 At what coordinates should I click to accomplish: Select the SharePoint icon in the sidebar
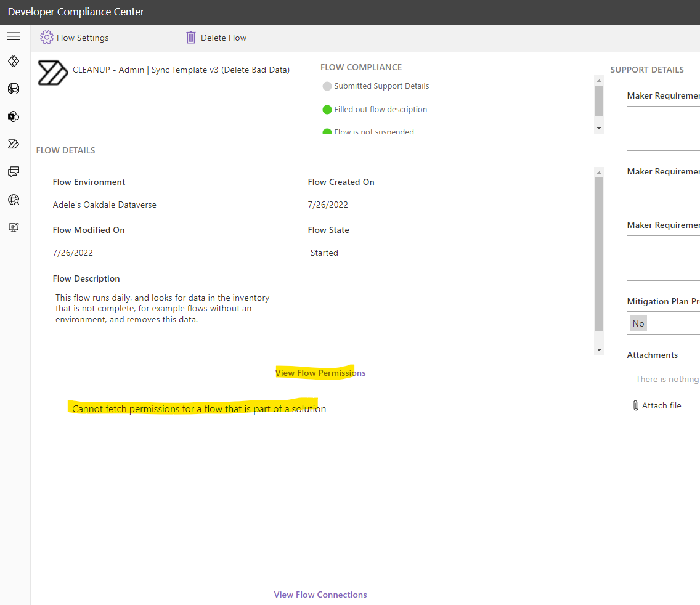tap(14, 116)
